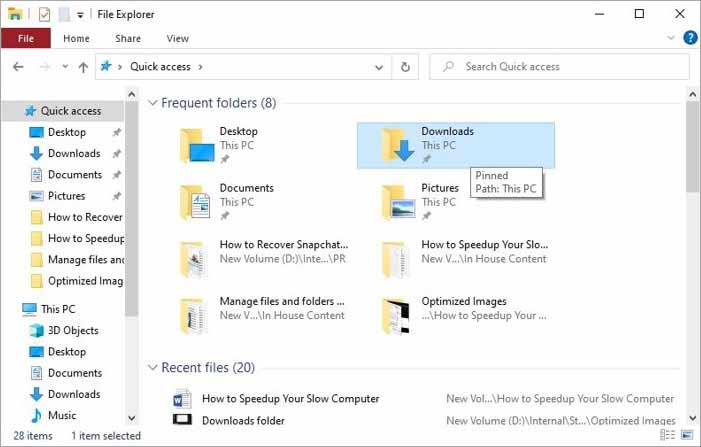Select the Documents folder icon in Frequent folders
The image size is (701, 447).
(x=195, y=202)
